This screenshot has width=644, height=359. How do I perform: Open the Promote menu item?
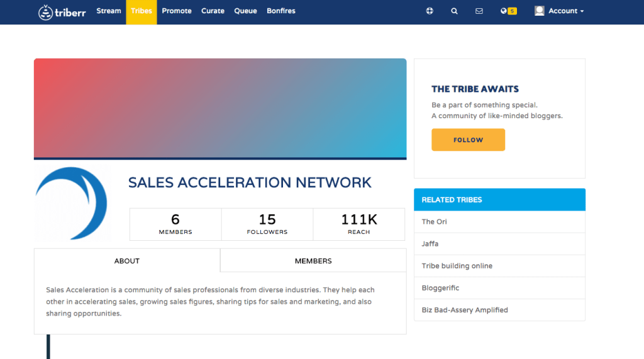177,11
